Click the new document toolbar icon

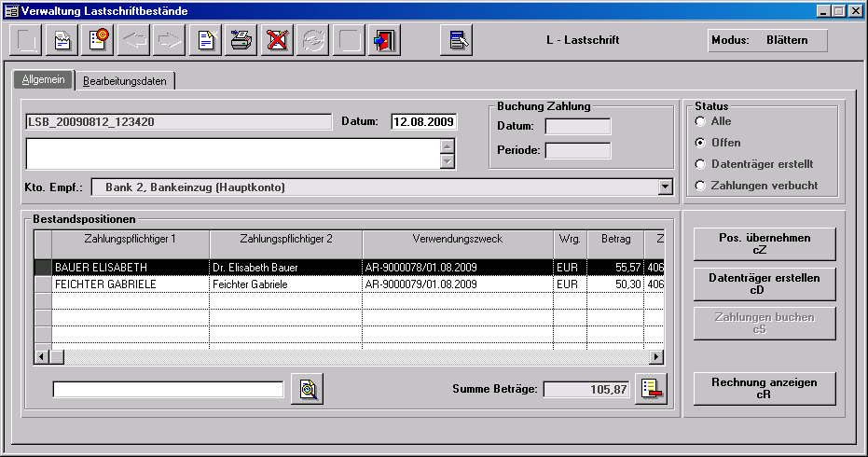[x=206, y=41]
